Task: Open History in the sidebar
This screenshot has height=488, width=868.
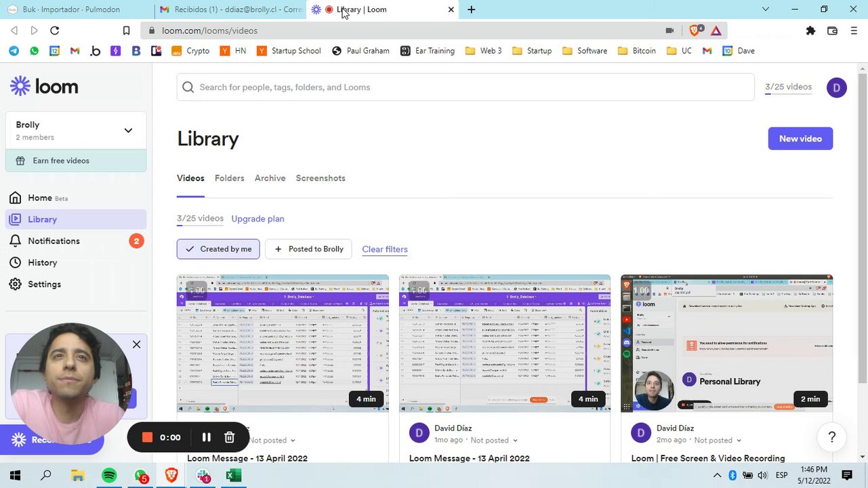Action: (x=42, y=262)
